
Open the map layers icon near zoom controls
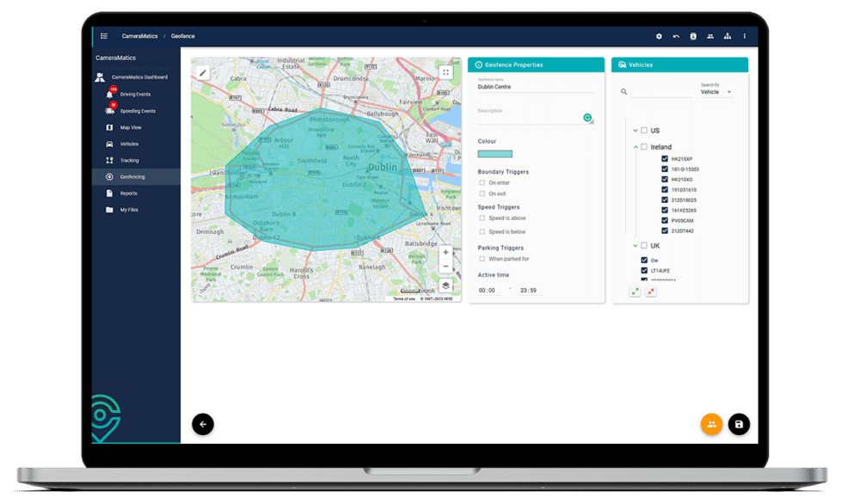pyautogui.click(x=445, y=285)
